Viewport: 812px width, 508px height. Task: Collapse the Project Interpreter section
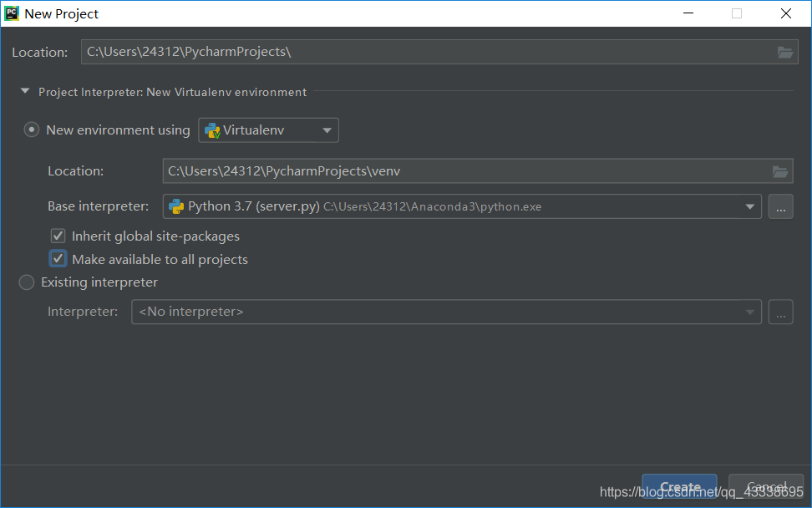(24, 91)
